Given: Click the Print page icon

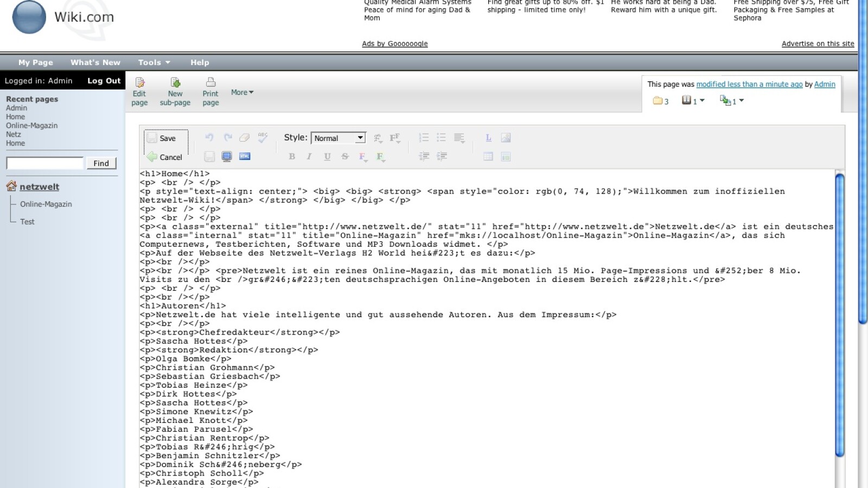Looking at the screenshot, I should [x=210, y=83].
